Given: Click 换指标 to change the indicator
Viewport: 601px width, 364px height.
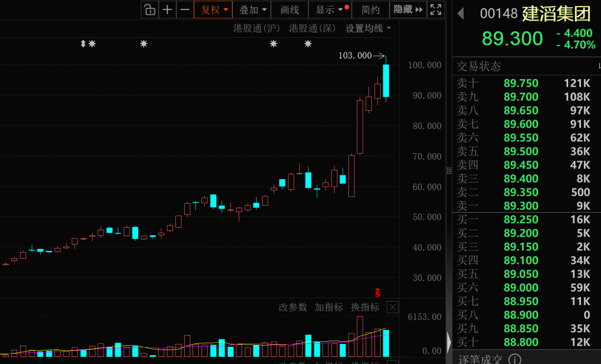Looking at the screenshot, I should [x=365, y=307].
